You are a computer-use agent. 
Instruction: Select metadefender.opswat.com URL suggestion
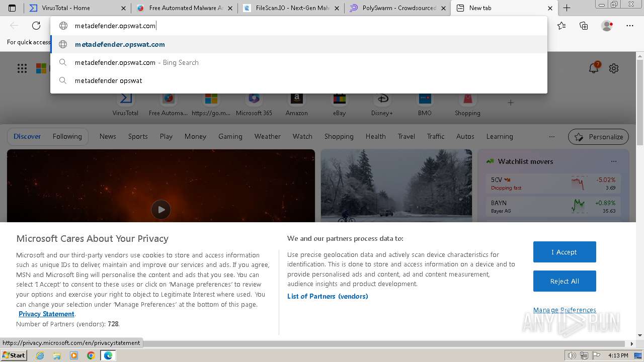click(299, 44)
